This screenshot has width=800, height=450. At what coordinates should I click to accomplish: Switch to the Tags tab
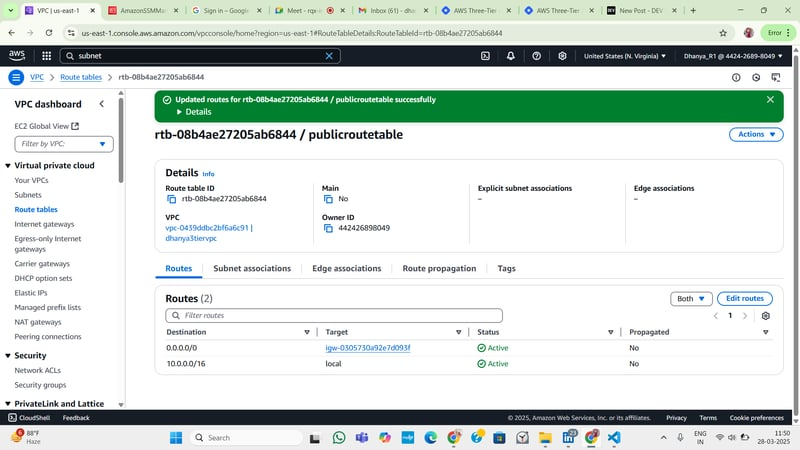point(507,268)
